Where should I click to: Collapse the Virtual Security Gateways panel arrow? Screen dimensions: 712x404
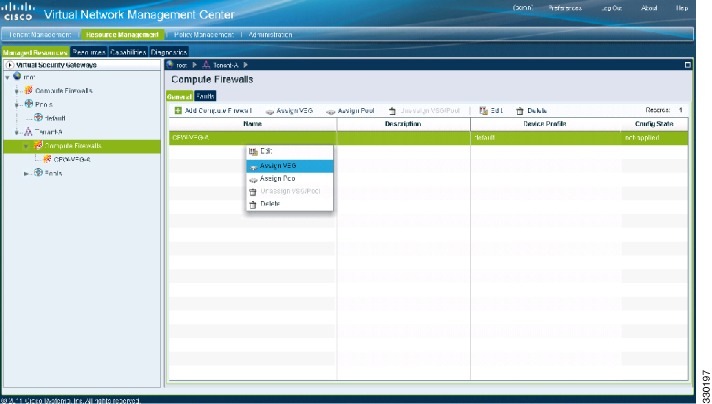click(10, 65)
